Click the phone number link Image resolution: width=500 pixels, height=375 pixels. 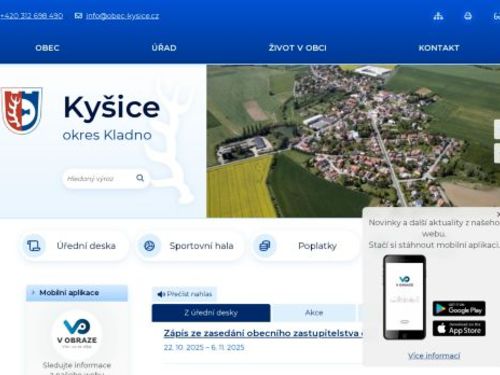pos(31,16)
